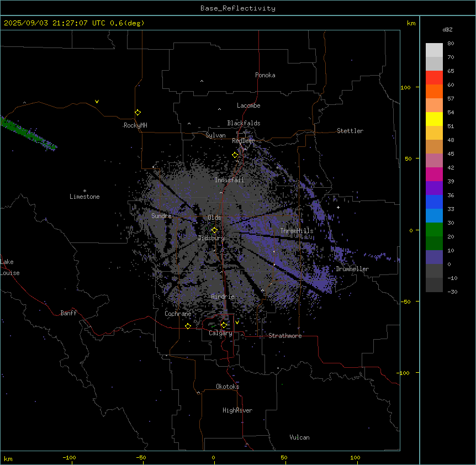Click the km unit label at bottom left
Screen dimensions: 476x465
pos(8,459)
